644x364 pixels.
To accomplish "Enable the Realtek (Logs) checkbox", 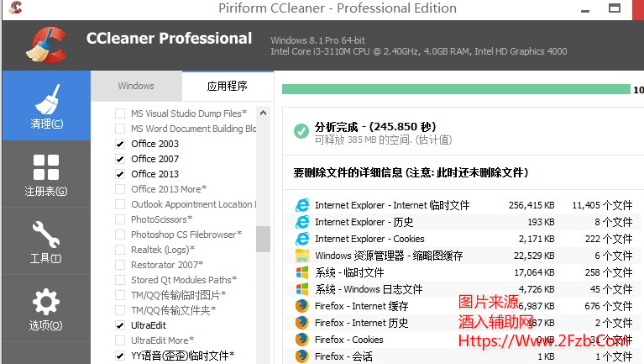I will 120,250.
